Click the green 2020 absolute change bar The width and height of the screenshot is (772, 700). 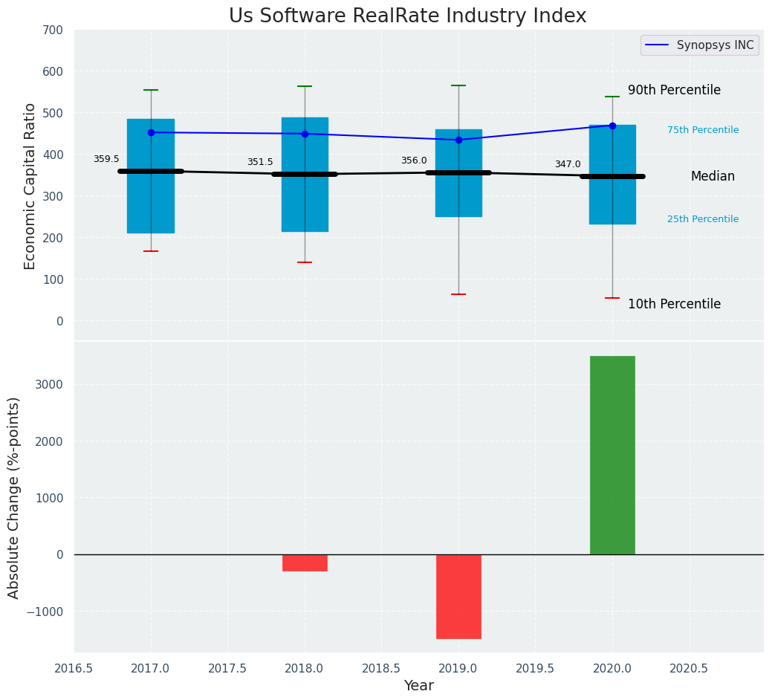612,455
